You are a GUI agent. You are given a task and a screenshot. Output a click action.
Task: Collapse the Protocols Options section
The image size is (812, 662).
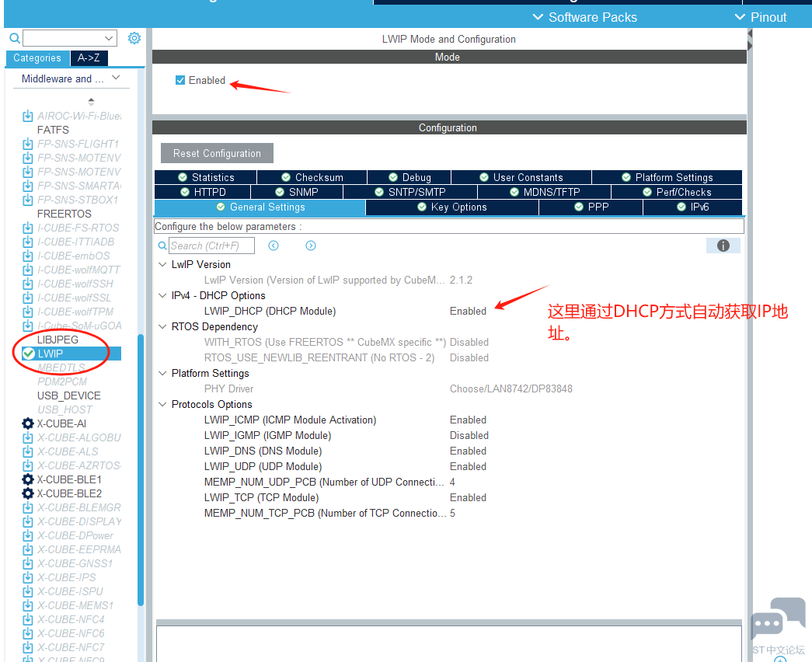(x=162, y=404)
